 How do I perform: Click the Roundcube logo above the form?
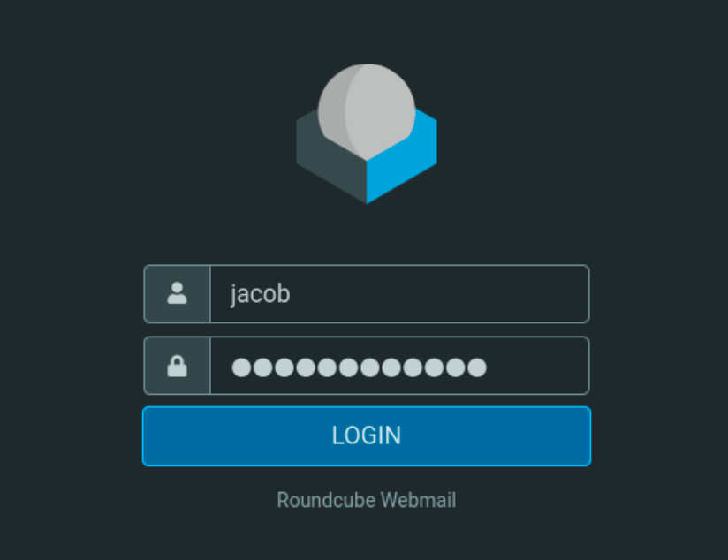coord(367,133)
